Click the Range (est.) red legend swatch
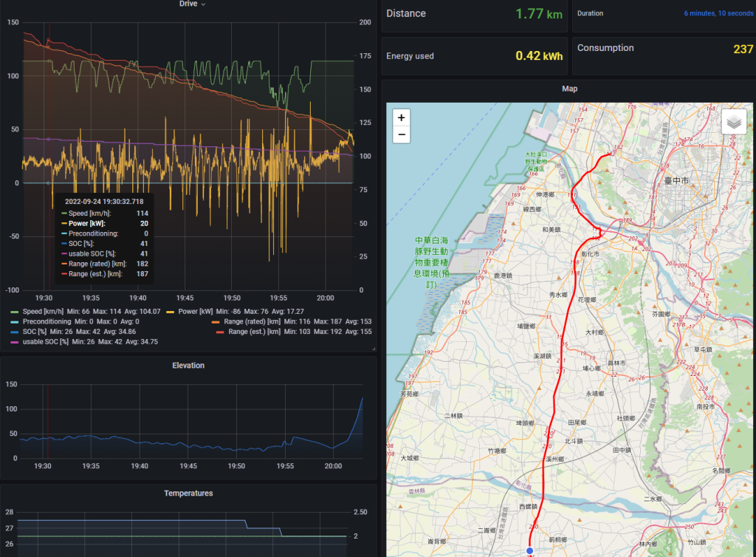Image resolution: width=756 pixels, height=557 pixels. point(220,332)
